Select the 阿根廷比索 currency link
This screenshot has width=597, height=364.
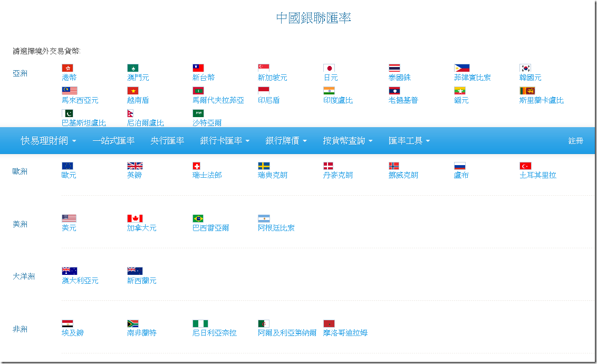click(x=276, y=228)
